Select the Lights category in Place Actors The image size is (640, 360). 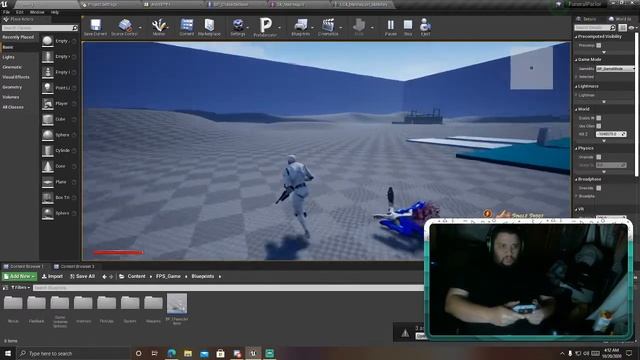(x=8, y=57)
